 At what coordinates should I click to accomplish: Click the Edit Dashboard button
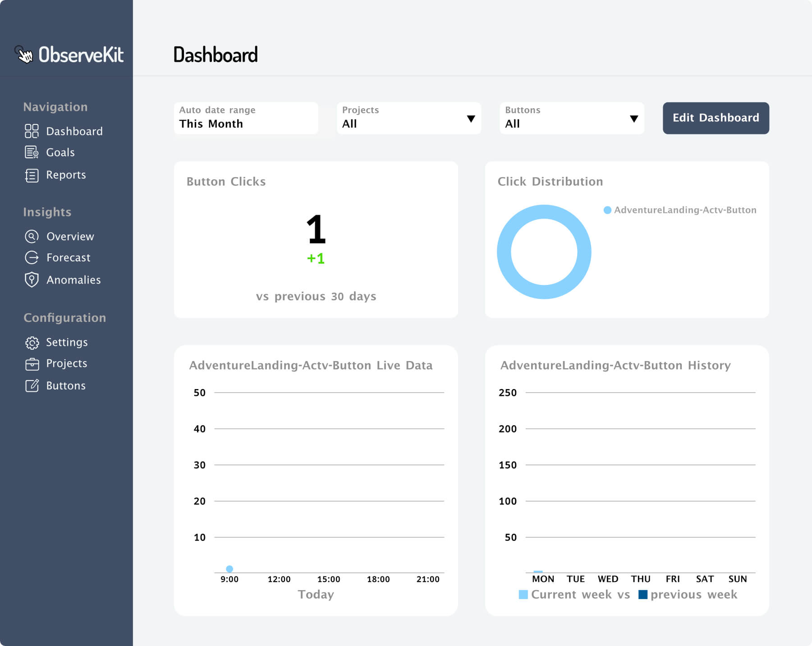[x=716, y=118]
